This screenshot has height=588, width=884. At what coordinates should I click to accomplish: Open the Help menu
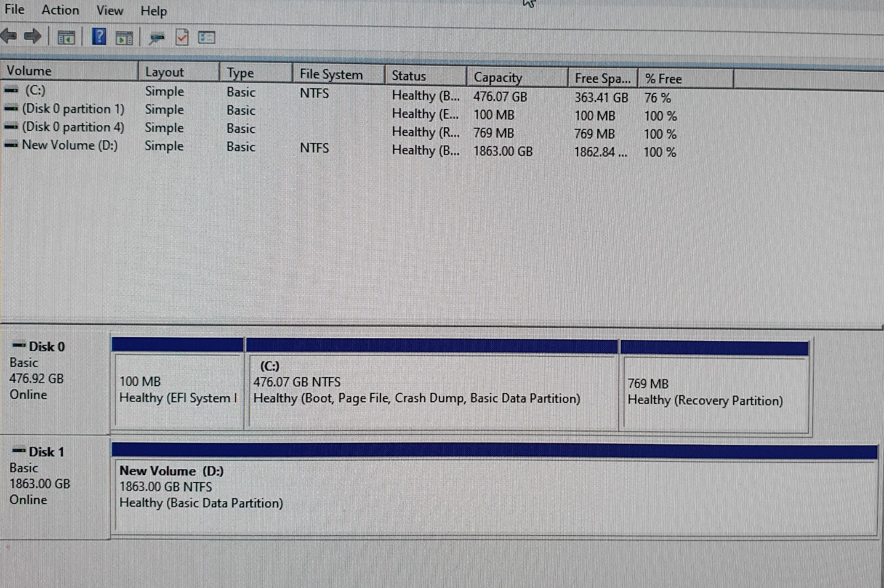pyautogui.click(x=153, y=11)
